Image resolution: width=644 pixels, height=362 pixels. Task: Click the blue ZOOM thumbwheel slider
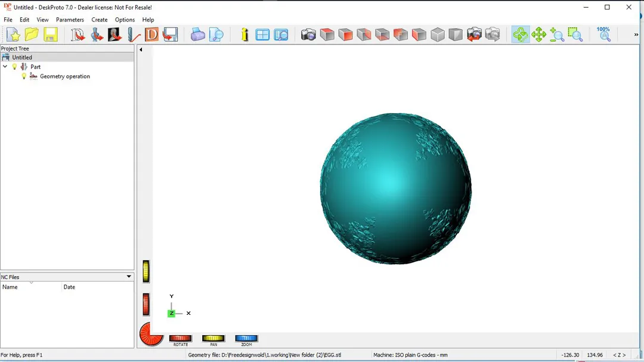click(246, 339)
